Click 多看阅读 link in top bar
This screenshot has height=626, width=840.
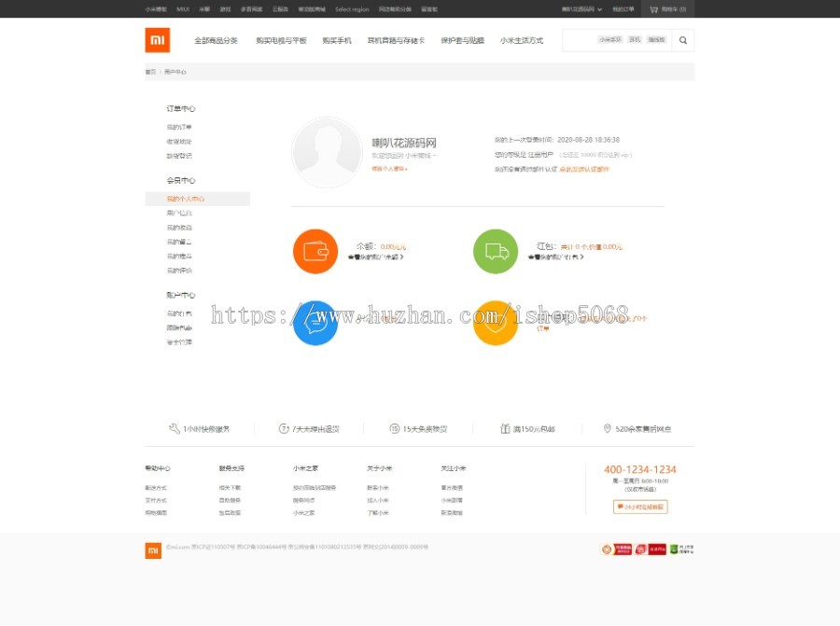click(x=251, y=9)
